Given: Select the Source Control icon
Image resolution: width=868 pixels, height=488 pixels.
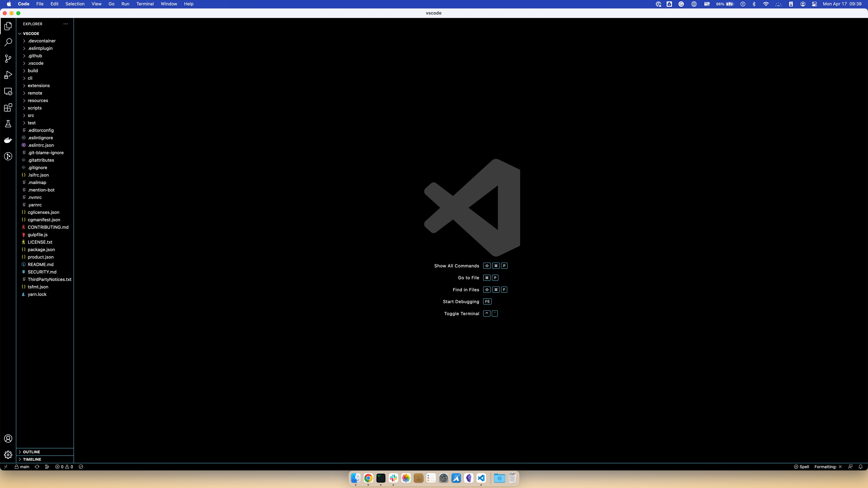Looking at the screenshot, I should tap(8, 58).
